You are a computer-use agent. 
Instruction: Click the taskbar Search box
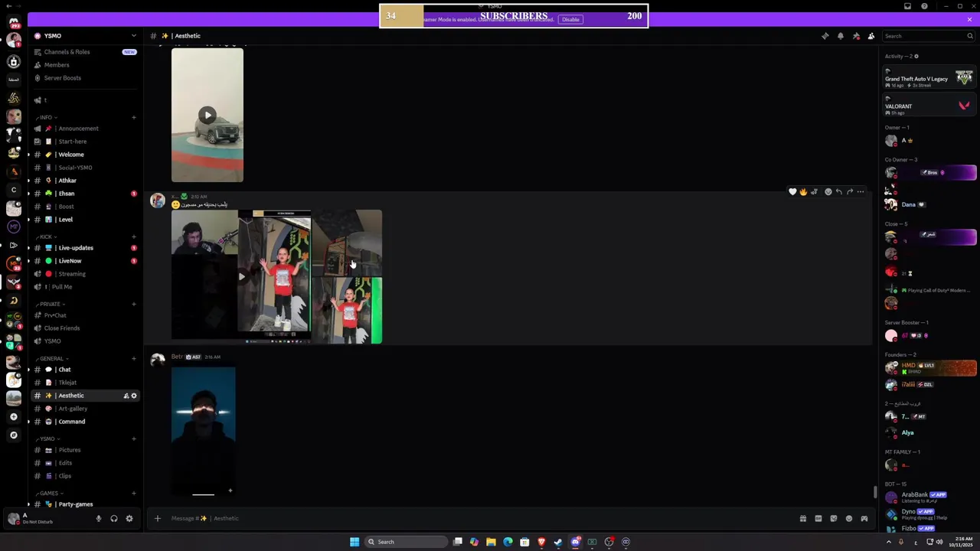click(x=406, y=542)
